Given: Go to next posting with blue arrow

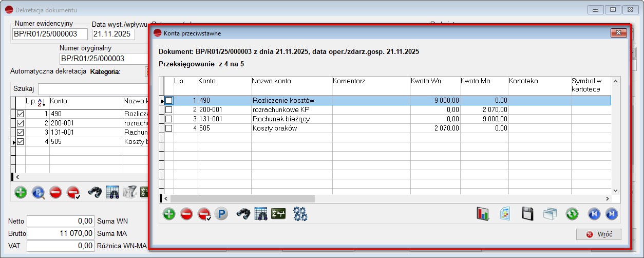Looking at the screenshot, I should coord(612,214).
